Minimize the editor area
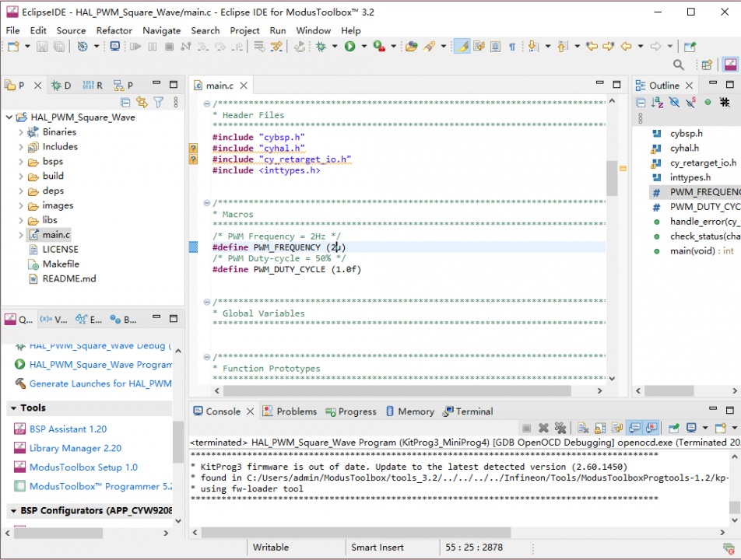This screenshot has width=741, height=560. coord(599,83)
